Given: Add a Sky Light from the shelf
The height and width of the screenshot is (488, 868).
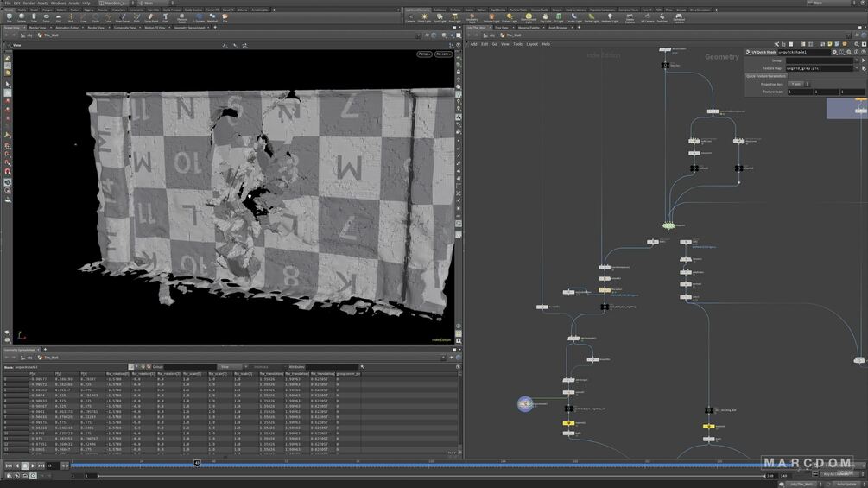Looking at the screenshot, I should point(545,17).
